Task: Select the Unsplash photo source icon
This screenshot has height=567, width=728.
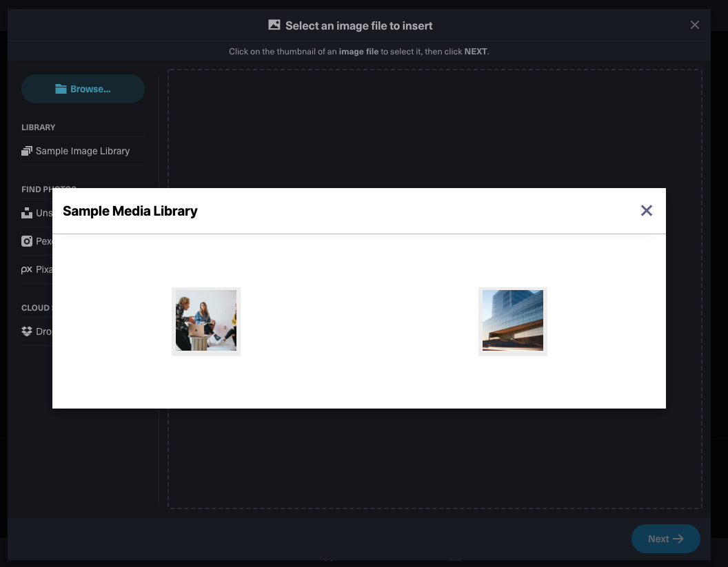Action: pos(27,213)
